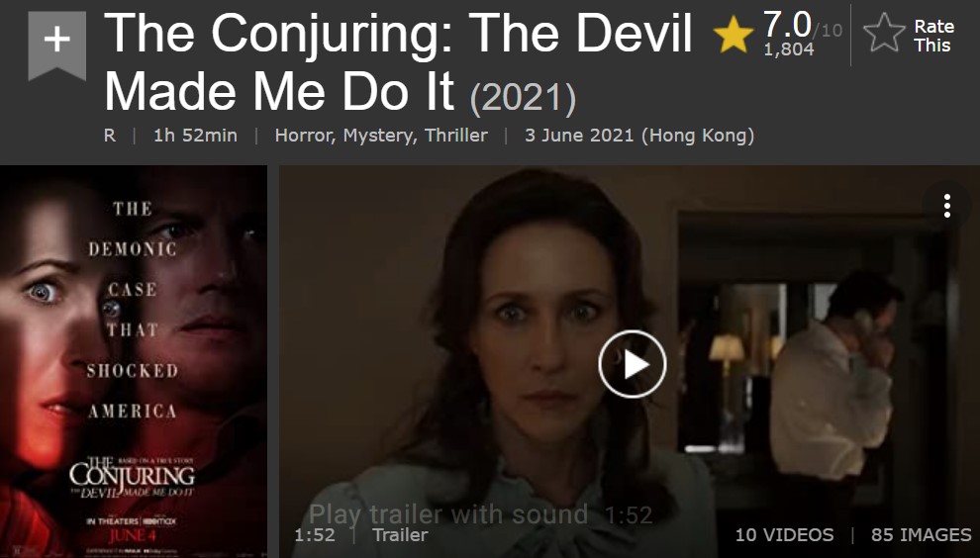Add the movie to Watchlist ribbon icon
This screenshot has height=558, width=980.
click(56, 45)
